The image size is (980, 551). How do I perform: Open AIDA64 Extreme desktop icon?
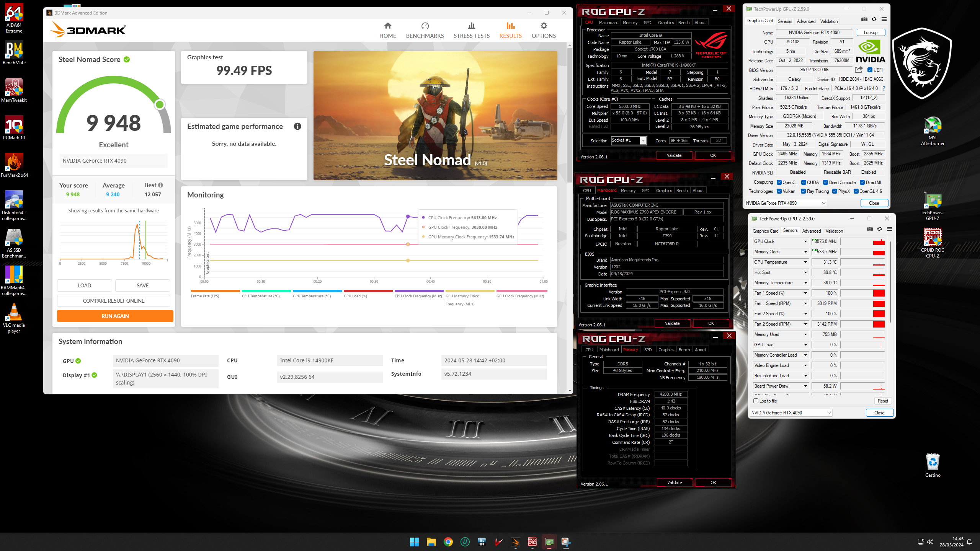point(14,18)
